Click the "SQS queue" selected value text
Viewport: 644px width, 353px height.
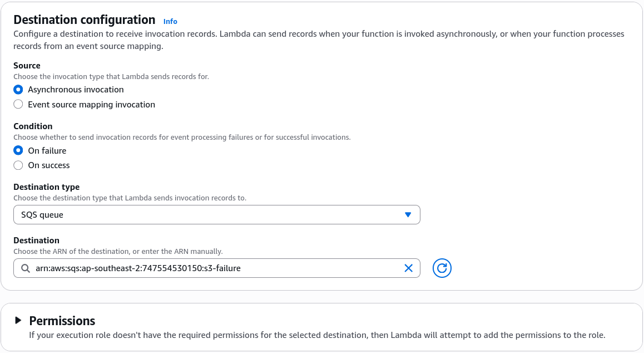click(x=42, y=215)
